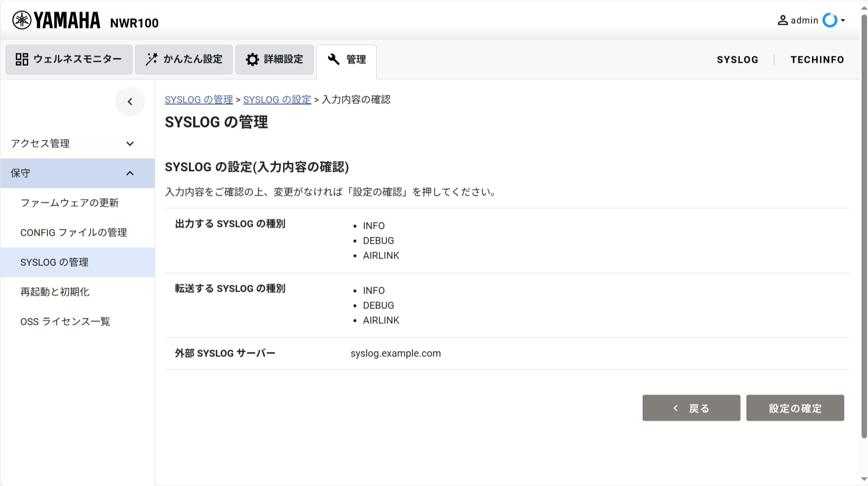
Task: Click the gear icon for 詳細設定
Action: tap(252, 59)
